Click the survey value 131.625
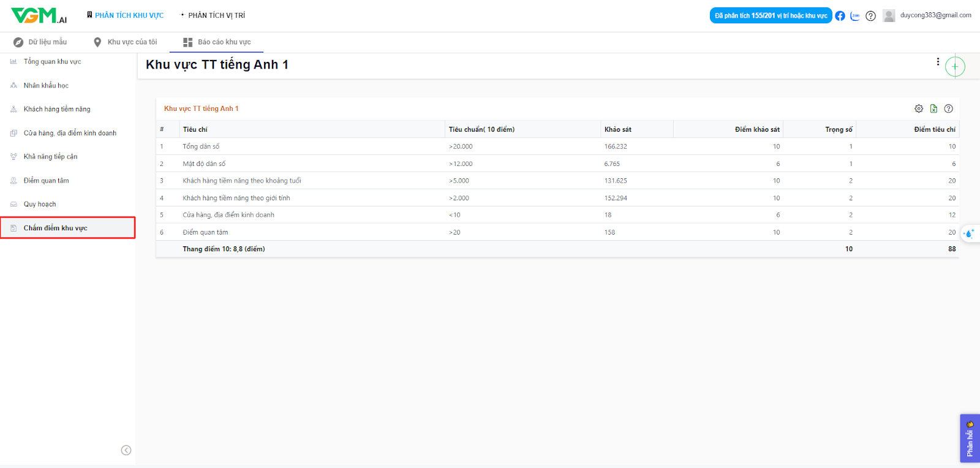Screen dimensions: 980x468 616,181
